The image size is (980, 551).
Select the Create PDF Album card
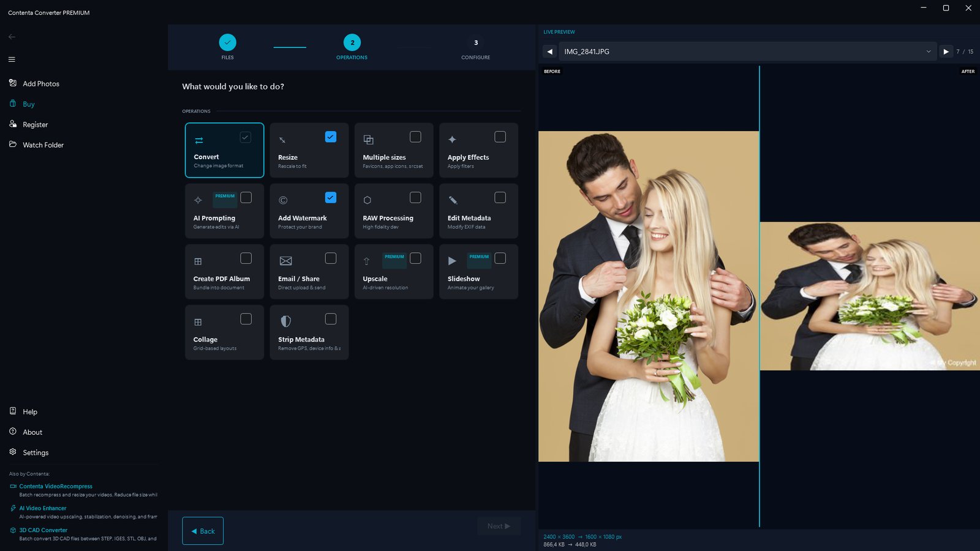click(224, 272)
